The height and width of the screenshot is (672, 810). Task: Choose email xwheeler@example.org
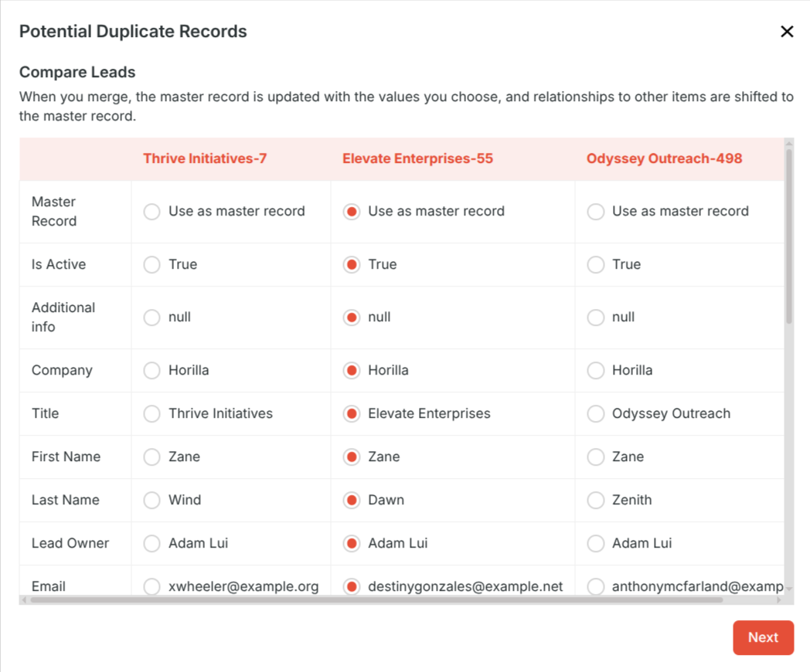point(151,586)
